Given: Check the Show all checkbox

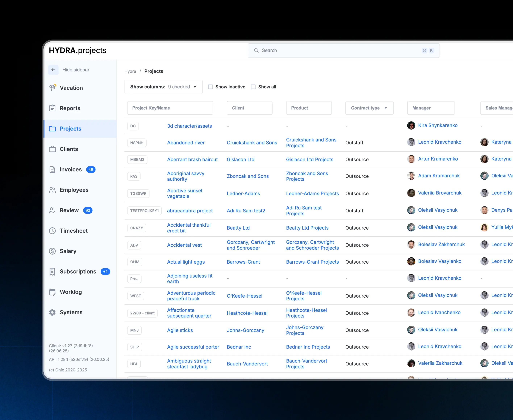Looking at the screenshot, I should click(x=253, y=87).
